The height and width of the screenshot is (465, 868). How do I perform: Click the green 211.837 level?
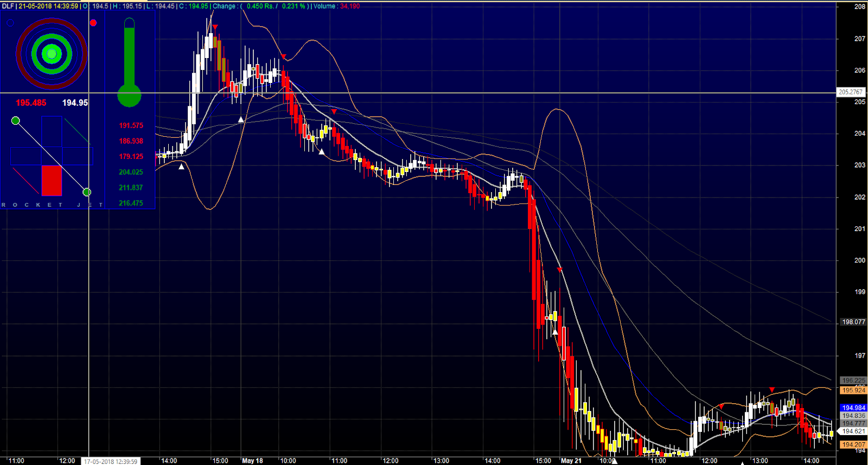[131, 188]
